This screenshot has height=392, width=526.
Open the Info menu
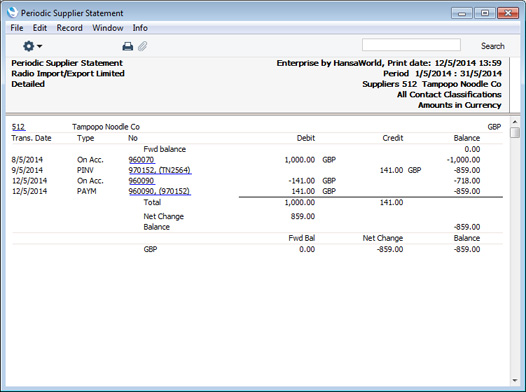pyautogui.click(x=140, y=28)
